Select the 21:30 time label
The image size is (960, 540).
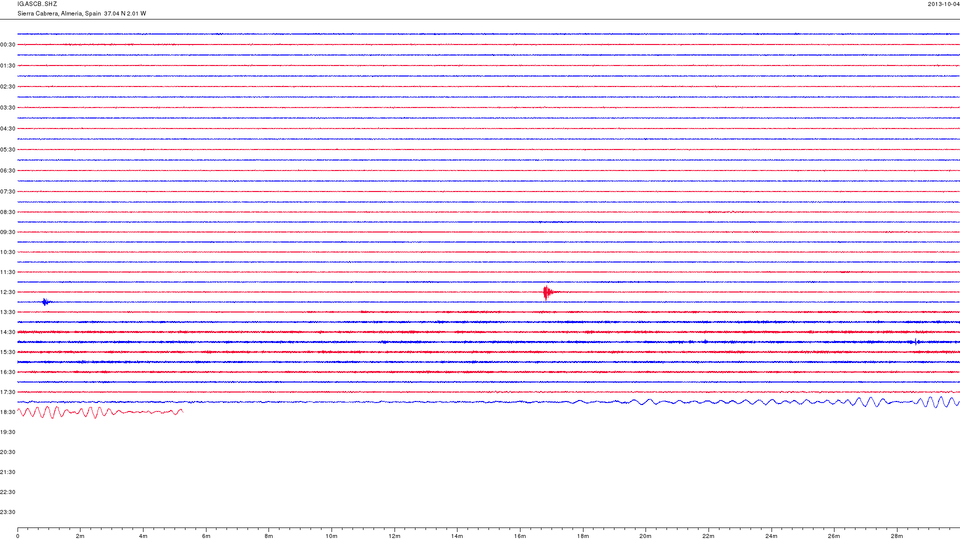[8, 472]
